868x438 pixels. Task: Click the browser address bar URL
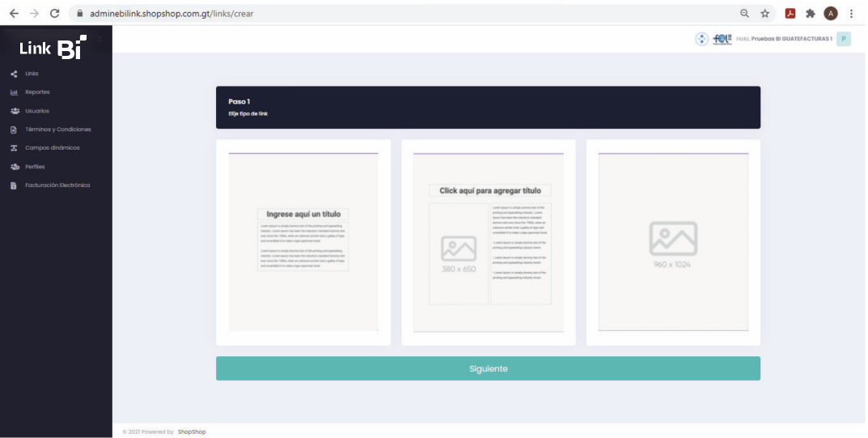[171, 13]
